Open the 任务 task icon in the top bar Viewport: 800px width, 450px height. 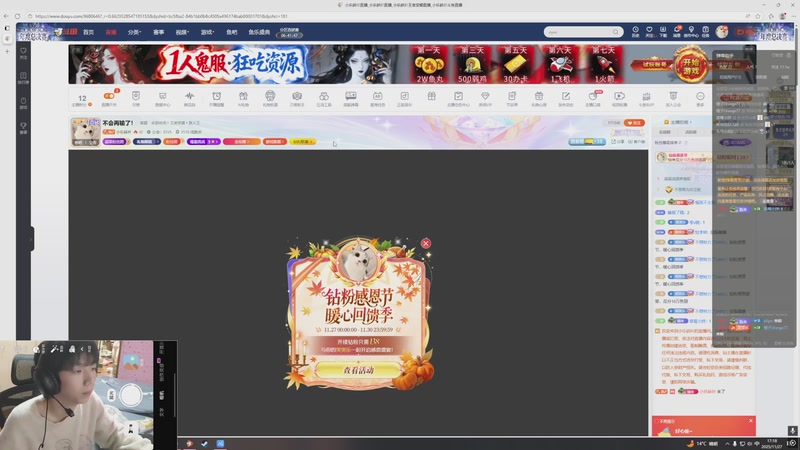(x=705, y=32)
